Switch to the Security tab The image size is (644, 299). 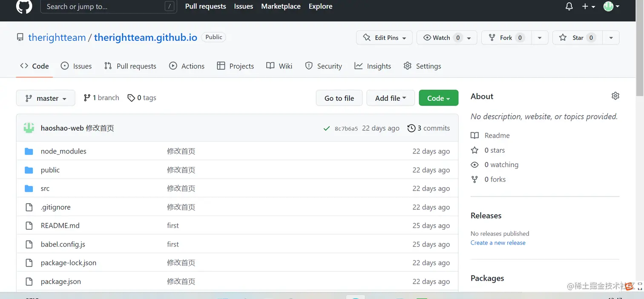[x=324, y=66]
